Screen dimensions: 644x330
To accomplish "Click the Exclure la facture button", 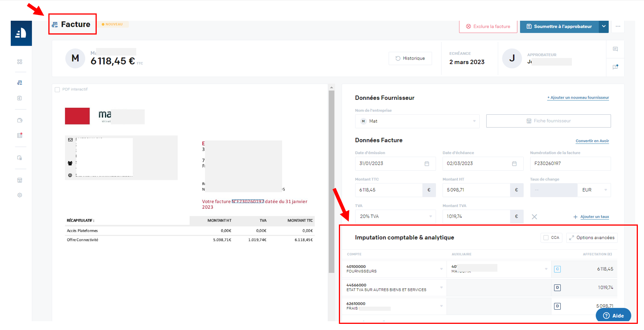I will 488,26.
